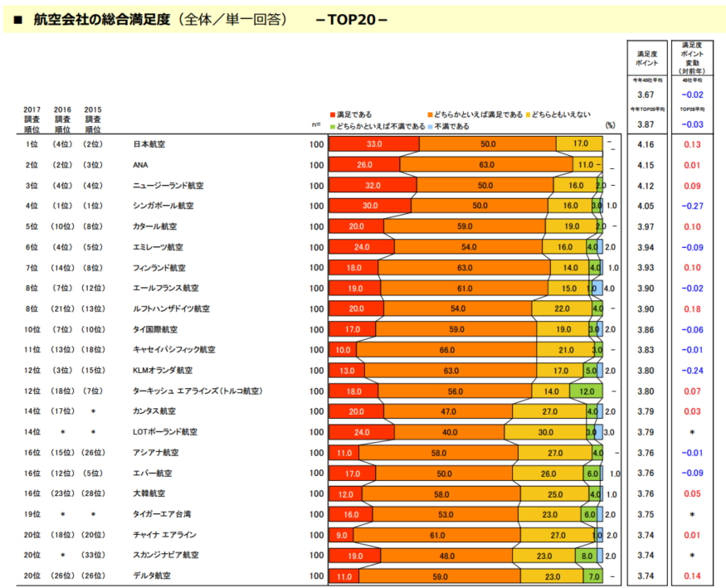Click the red 9.0 bar segment
This screenshot has height=588, width=726.
pos(341,535)
